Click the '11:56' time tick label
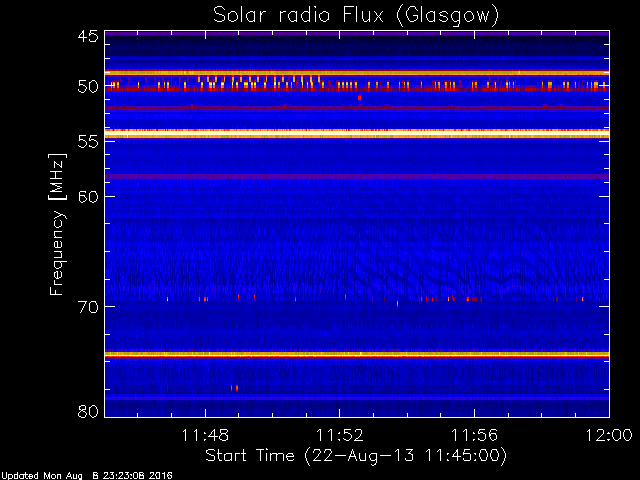640x480 pixels. tap(474, 435)
